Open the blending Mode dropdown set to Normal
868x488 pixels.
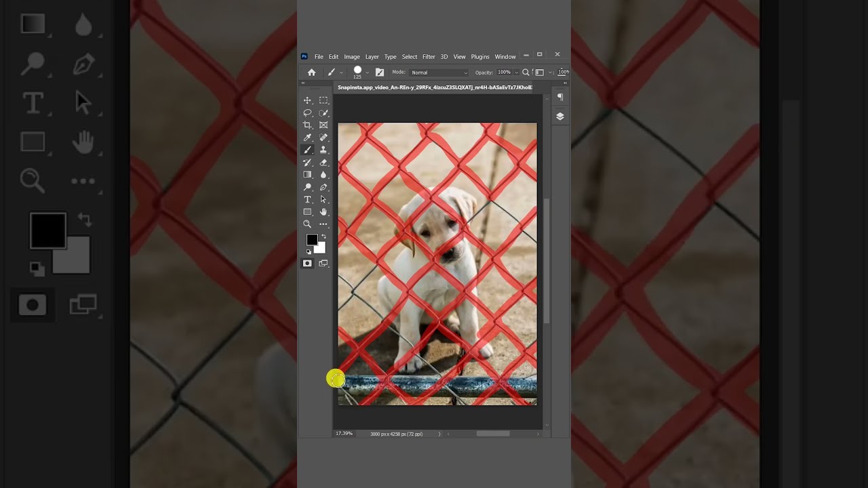point(439,73)
